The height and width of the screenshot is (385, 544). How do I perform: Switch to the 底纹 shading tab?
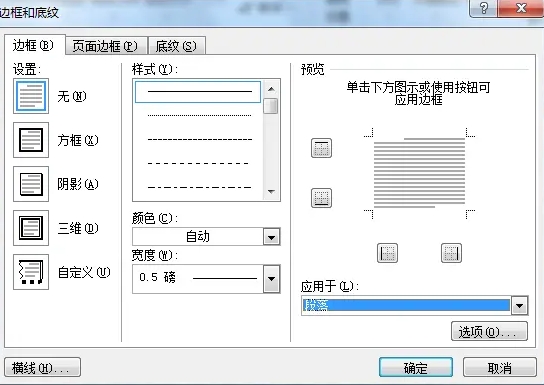click(176, 46)
